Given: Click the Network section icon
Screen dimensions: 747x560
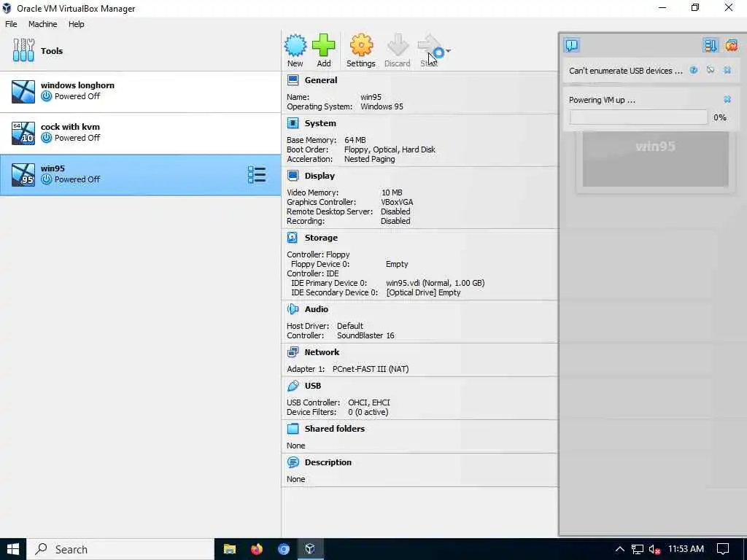Looking at the screenshot, I should pos(293,352).
